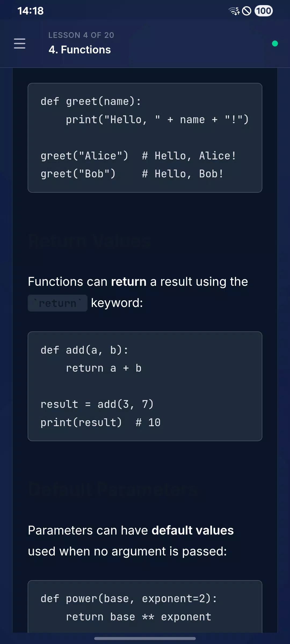290x644 pixels.
Task: Tap the LESSON 4 OF 20 label
Action: pyautogui.click(x=81, y=35)
